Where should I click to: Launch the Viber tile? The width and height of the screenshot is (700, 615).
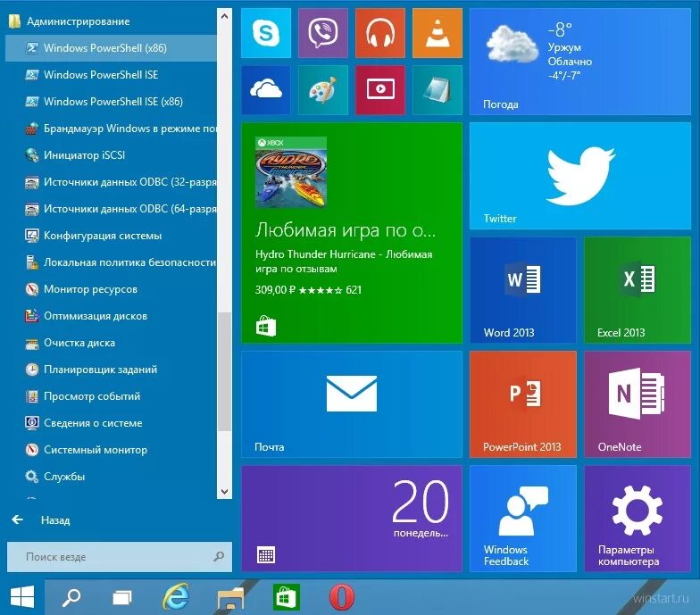click(x=323, y=33)
